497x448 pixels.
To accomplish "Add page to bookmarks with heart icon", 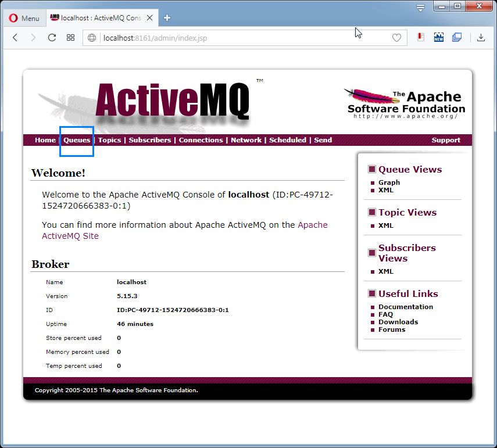I will (x=396, y=38).
